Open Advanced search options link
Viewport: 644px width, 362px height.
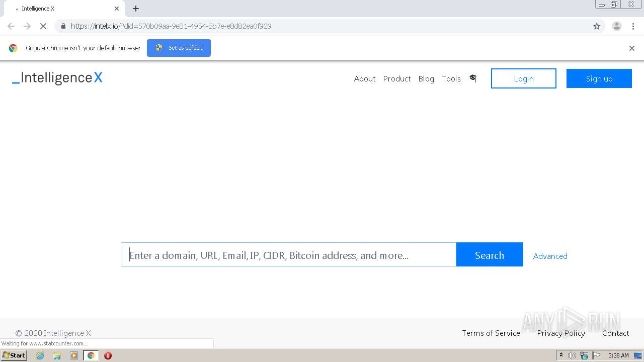(x=550, y=256)
